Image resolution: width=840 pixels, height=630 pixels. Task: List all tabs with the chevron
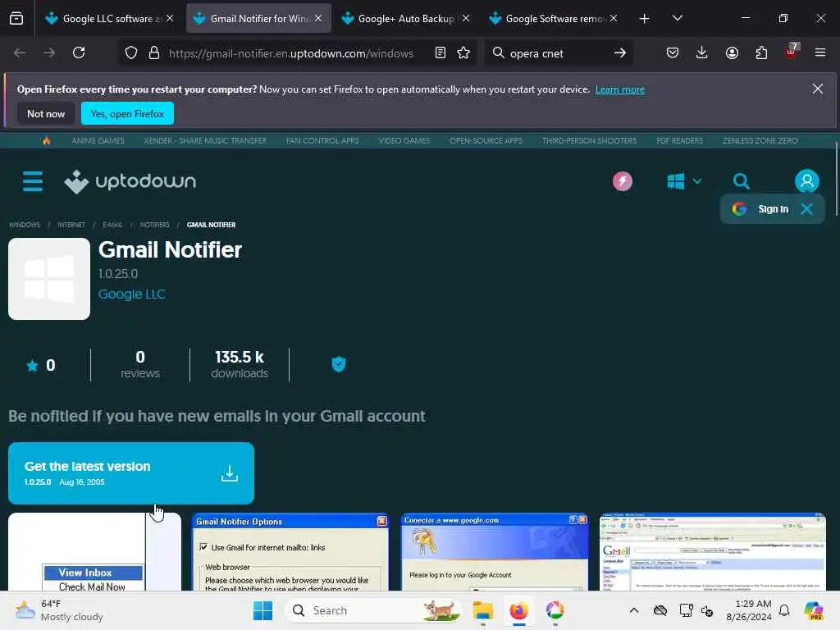678,19
